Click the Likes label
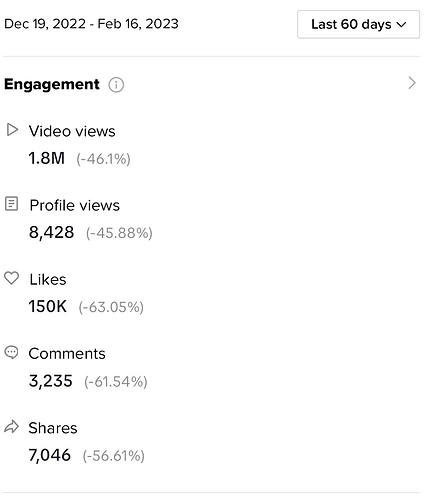The image size is (432, 500). click(48, 279)
